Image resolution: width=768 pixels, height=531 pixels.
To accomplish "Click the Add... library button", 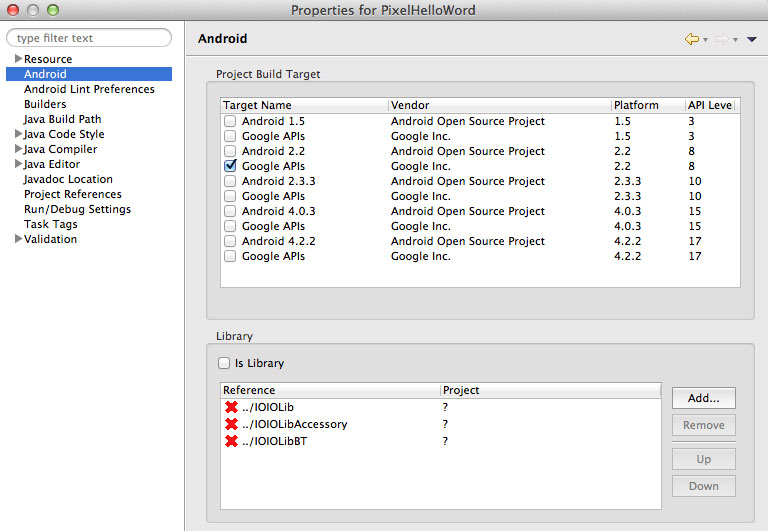I will pos(703,398).
